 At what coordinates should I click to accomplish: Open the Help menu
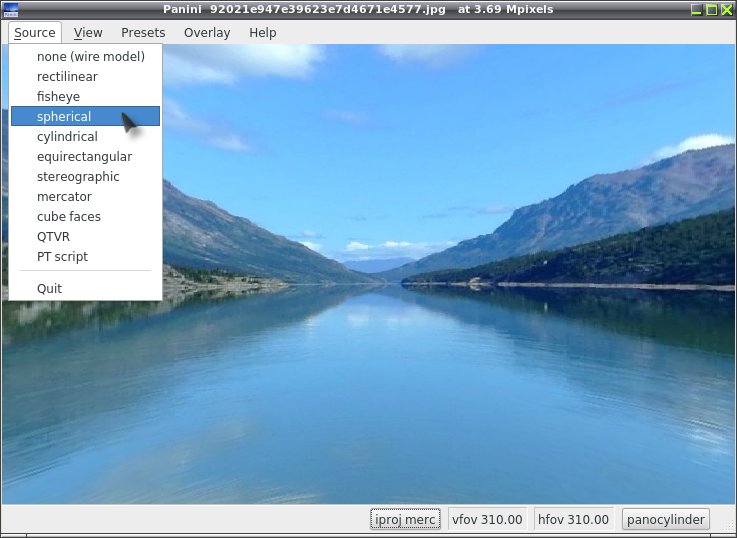262,32
